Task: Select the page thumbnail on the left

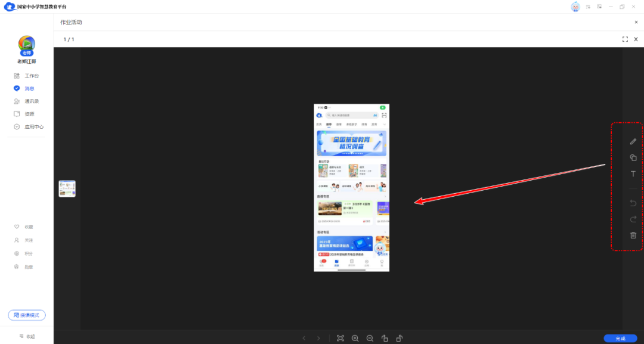Action: (67, 188)
